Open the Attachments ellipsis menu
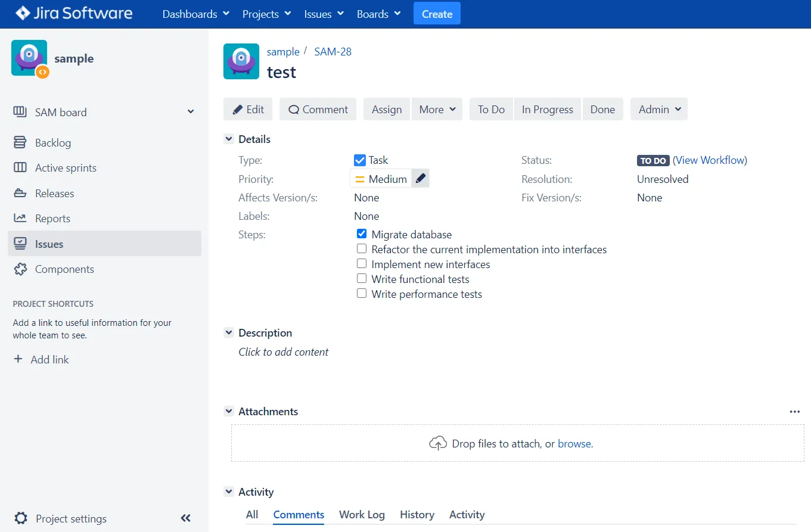 click(794, 411)
